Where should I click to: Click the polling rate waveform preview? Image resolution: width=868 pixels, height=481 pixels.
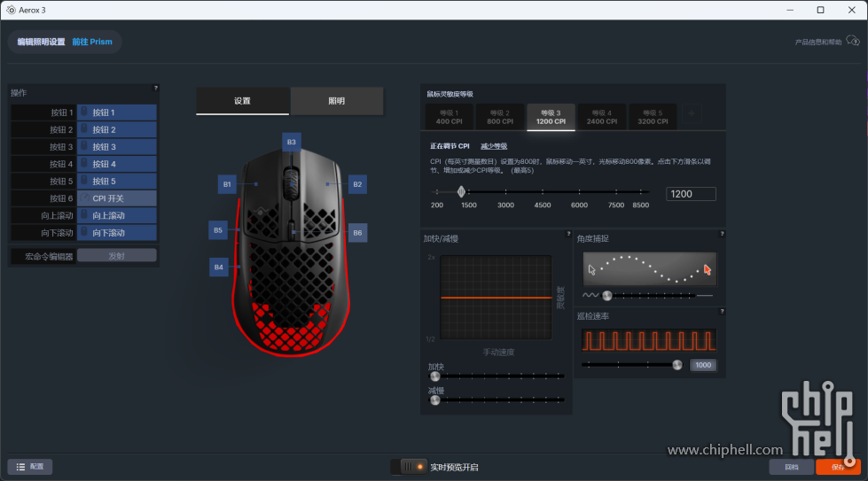(x=649, y=340)
